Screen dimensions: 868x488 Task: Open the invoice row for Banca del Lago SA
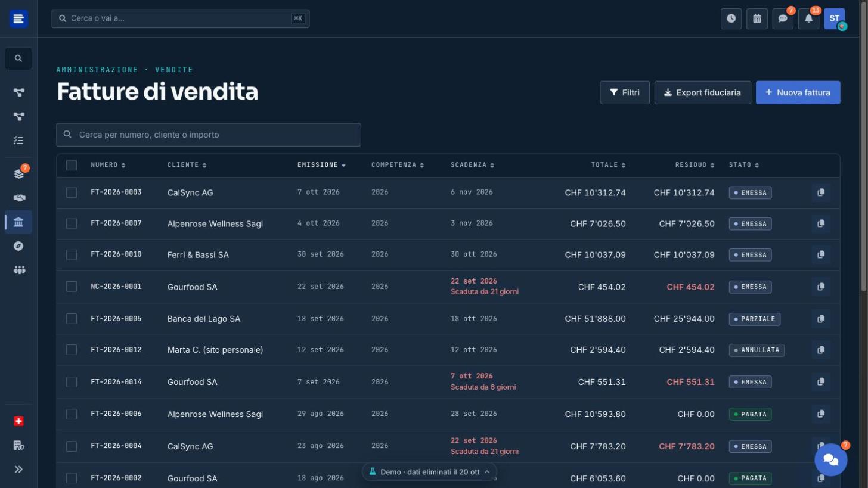coord(448,319)
